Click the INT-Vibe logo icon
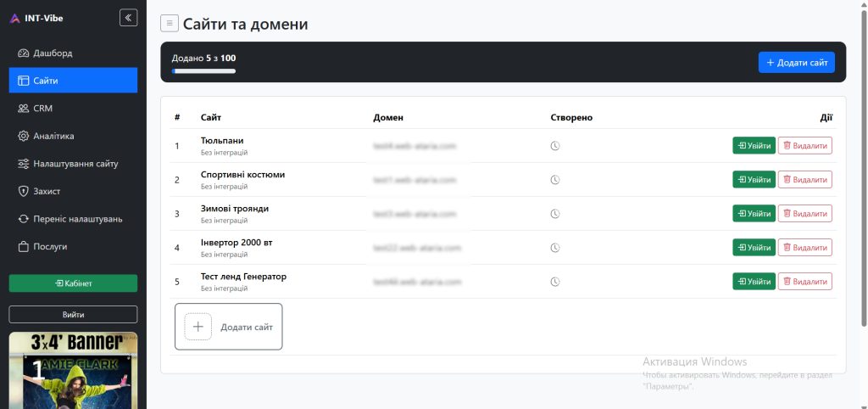This screenshot has height=409, width=868. [x=15, y=19]
